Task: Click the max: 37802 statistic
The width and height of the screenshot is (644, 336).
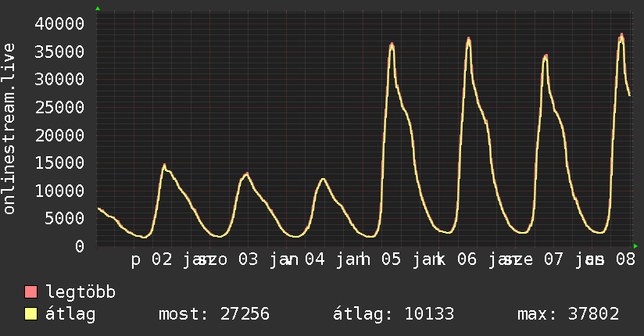Action: pos(568,314)
